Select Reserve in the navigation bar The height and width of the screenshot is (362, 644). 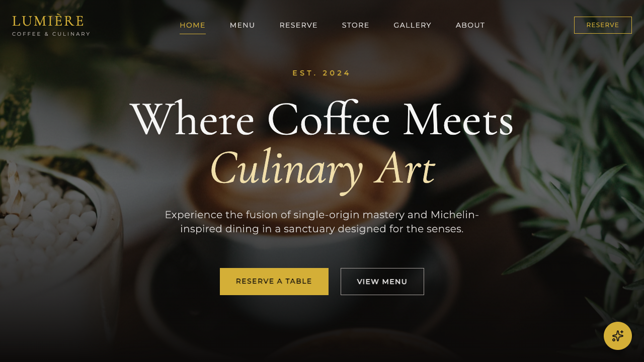coord(298,25)
